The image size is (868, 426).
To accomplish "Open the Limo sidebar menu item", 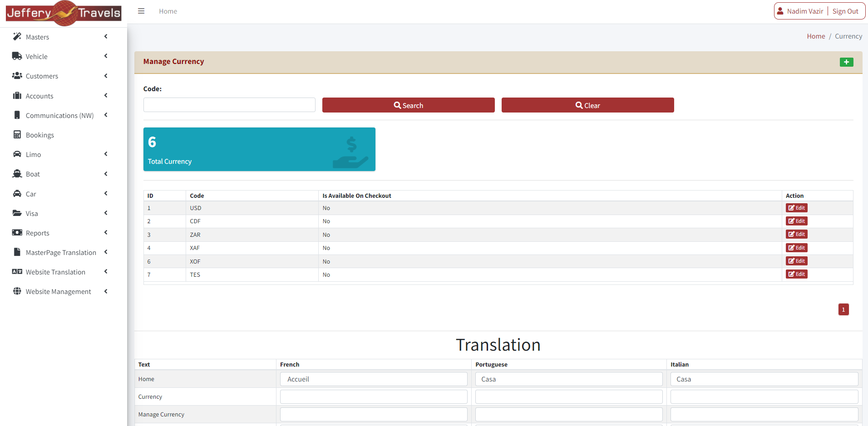I will click(34, 155).
